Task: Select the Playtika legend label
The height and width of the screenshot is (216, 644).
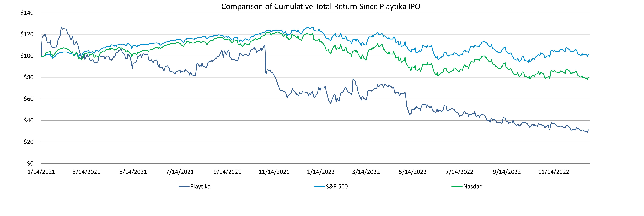Action: click(200, 187)
